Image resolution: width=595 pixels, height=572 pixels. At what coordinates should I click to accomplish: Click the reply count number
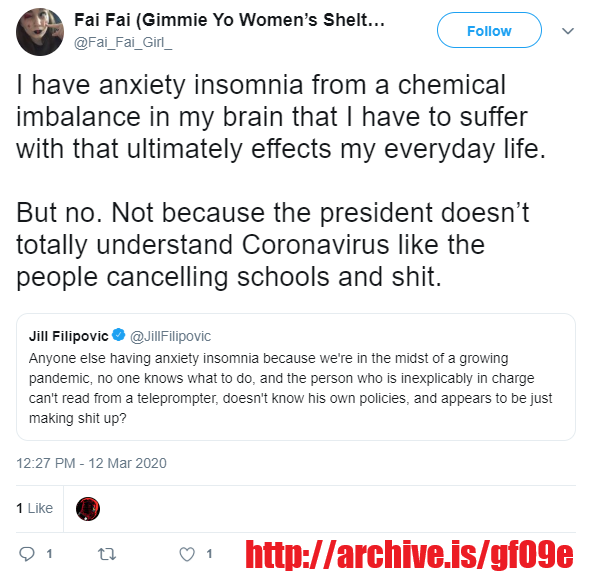[x=49, y=554]
